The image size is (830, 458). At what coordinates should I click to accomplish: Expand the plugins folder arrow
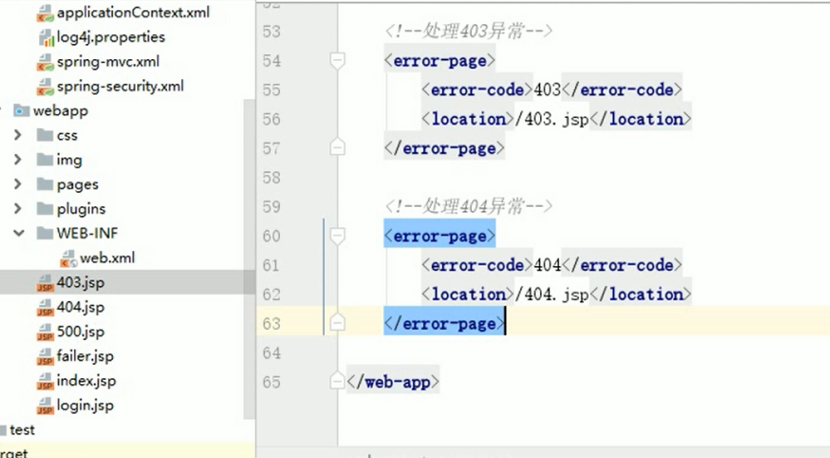pos(17,208)
